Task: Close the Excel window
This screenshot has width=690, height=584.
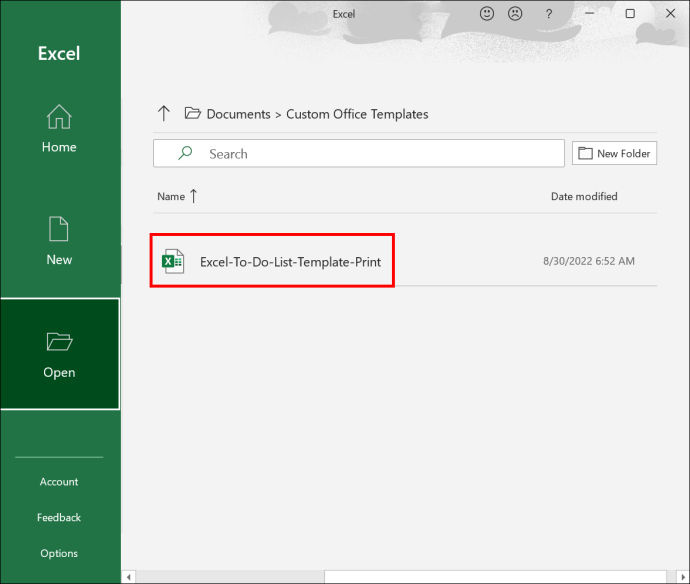Action: click(x=670, y=14)
